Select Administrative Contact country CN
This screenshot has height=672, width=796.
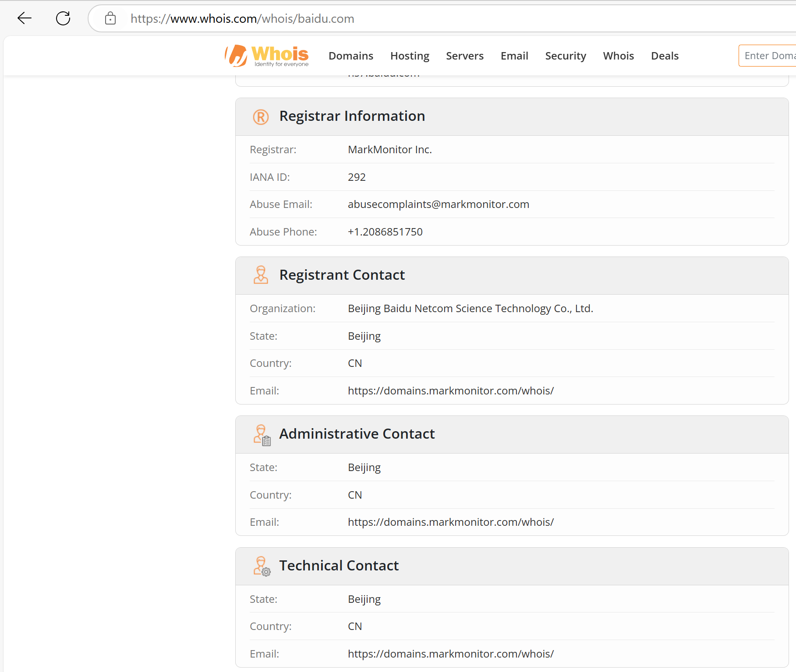[x=355, y=495]
